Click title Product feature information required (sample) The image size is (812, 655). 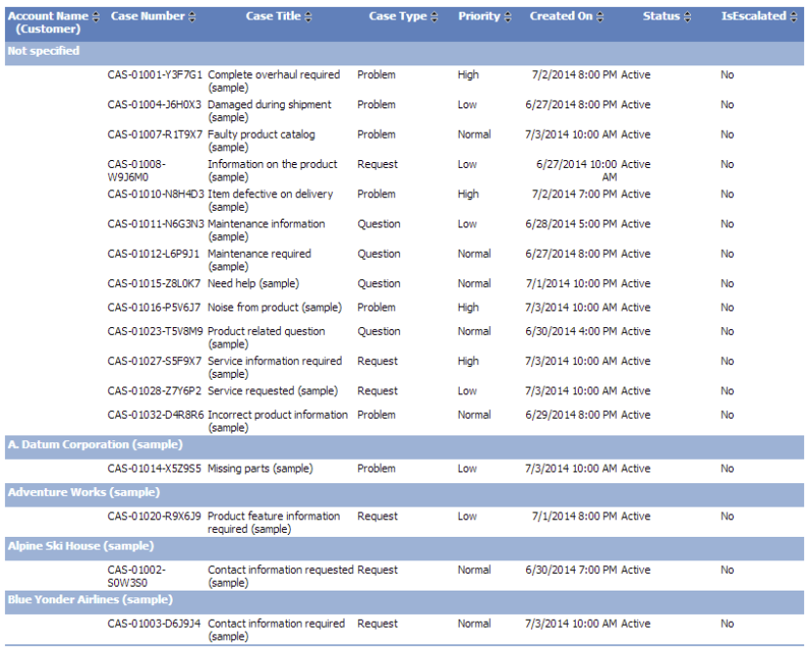(x=274, y=523)
